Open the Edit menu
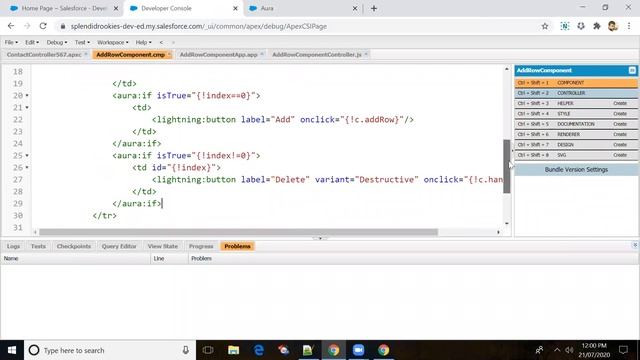 (32, 42)
